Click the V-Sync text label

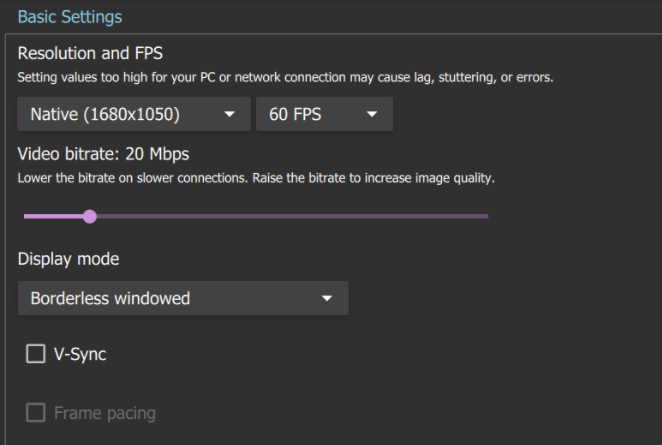click(x=80, y=354)
